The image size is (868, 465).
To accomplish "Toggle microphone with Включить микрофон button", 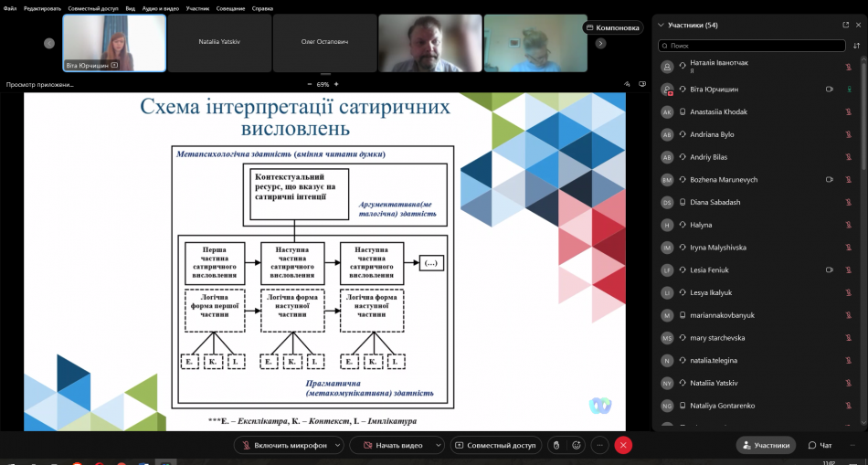I will point(282,445).
